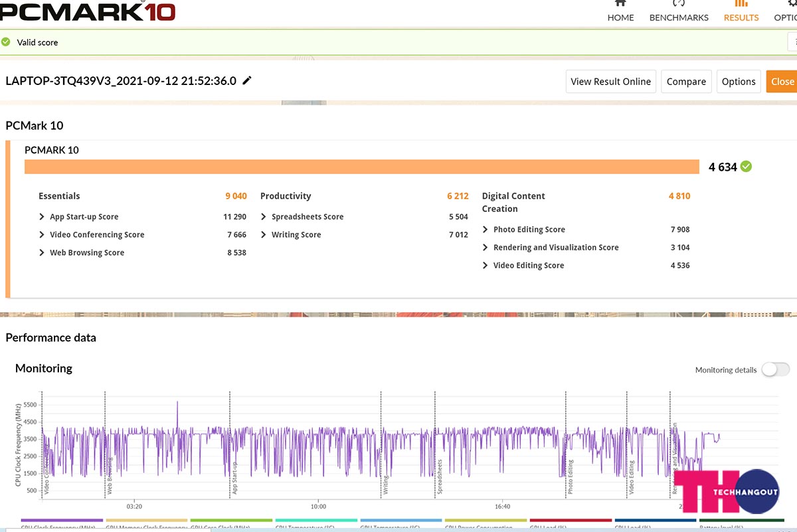Click the Digital Content Creation heading
Screen dimensions: 797x532
click(x=513, y=202)
